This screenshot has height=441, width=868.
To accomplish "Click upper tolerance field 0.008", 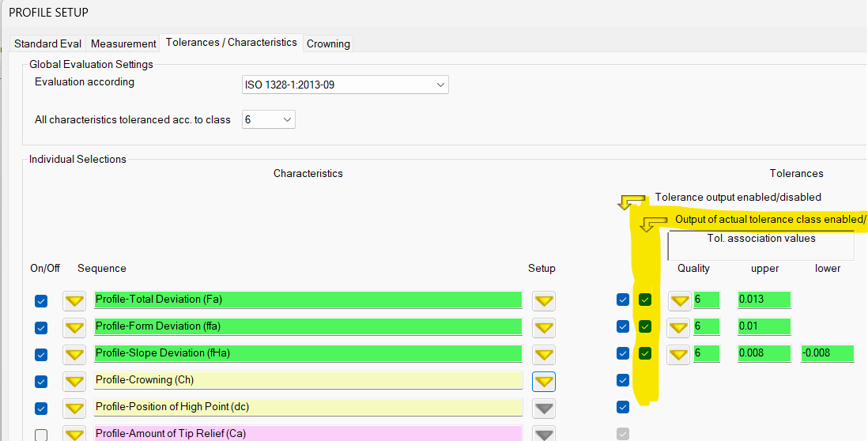I will [764, 353].
